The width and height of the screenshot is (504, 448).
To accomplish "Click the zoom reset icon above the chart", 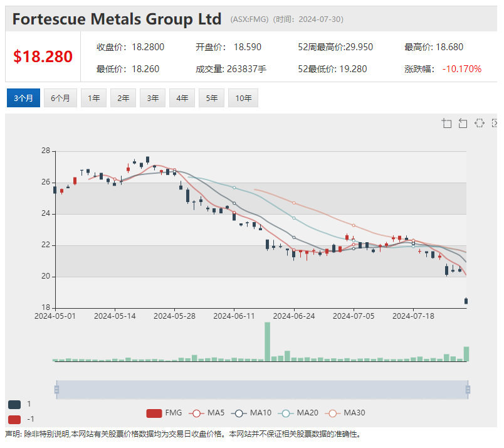I will tap(463, 123).
